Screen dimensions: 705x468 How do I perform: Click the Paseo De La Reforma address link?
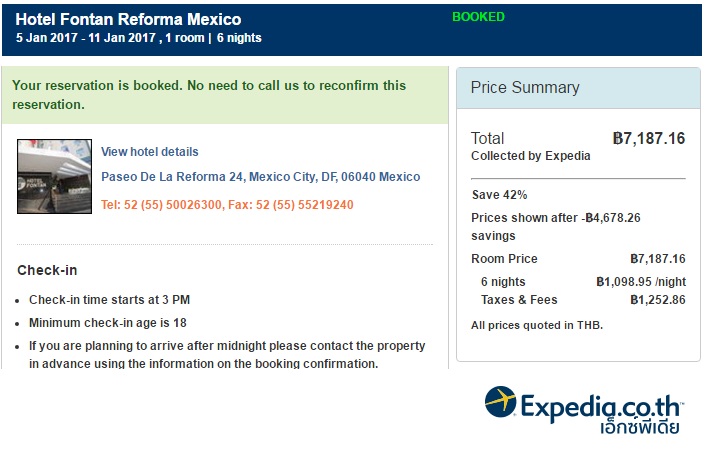260,177
